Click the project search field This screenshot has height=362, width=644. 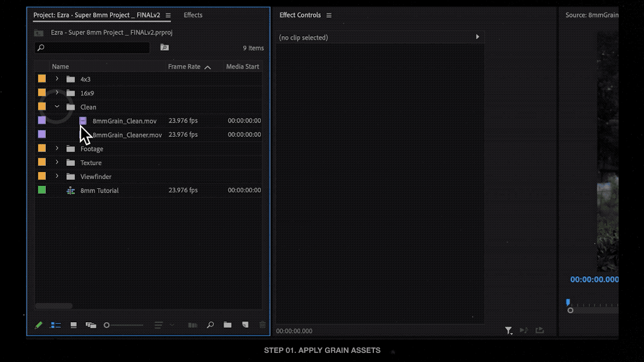coord(92,48)
